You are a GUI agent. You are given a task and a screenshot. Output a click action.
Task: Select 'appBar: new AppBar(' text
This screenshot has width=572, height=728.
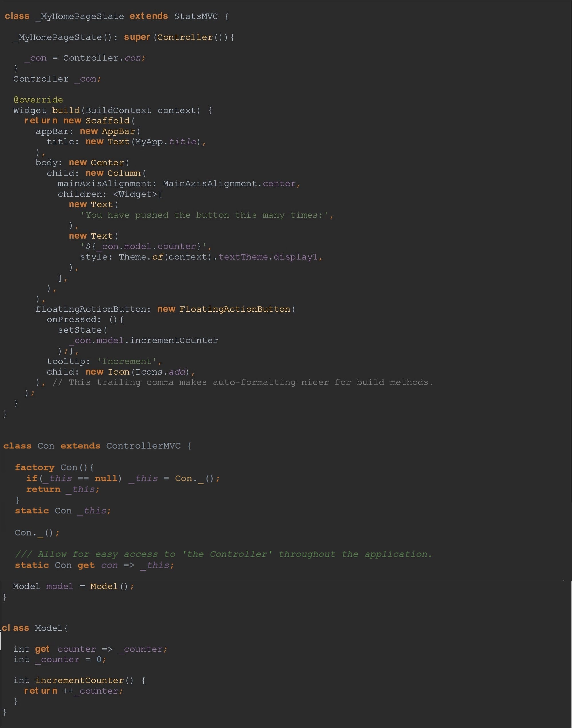click(88, 131)
